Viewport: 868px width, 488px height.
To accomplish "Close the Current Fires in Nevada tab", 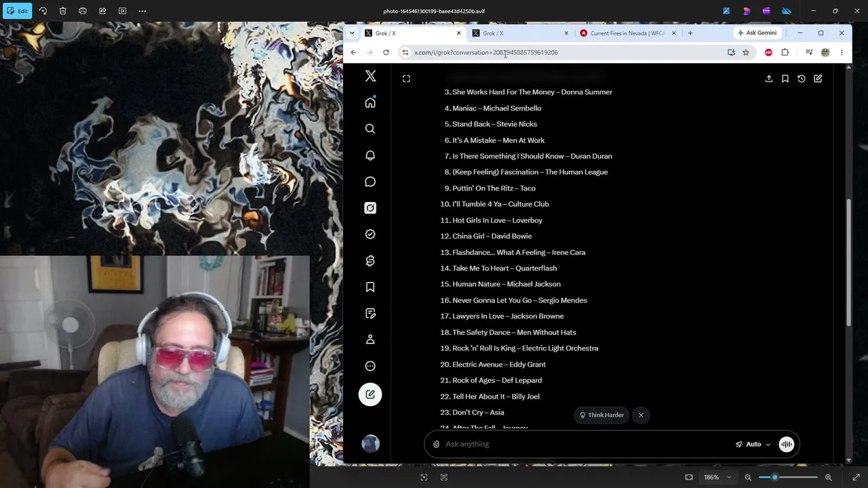I will tap(673, 33).
